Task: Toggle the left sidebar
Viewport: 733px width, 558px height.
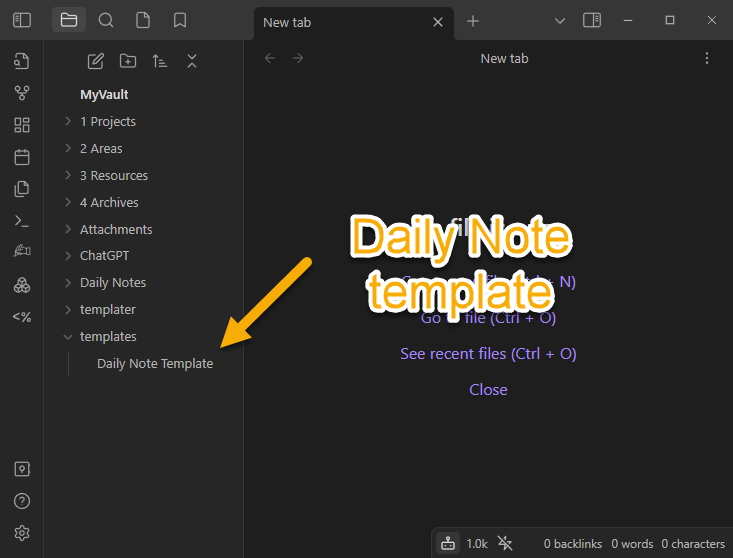Action: coord(22,20)
